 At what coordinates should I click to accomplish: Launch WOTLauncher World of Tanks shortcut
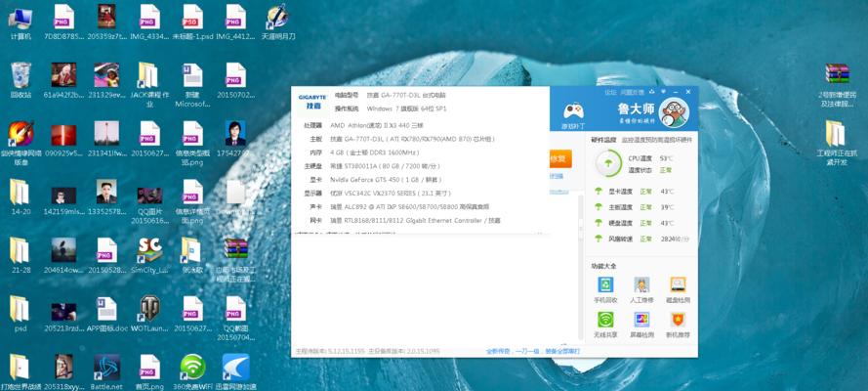click(149, 314)
